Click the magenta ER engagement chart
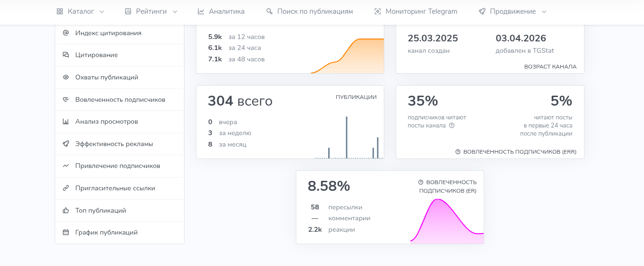This screenshot has height=266, width=644. pyautogui.click(x=447, y=220)
